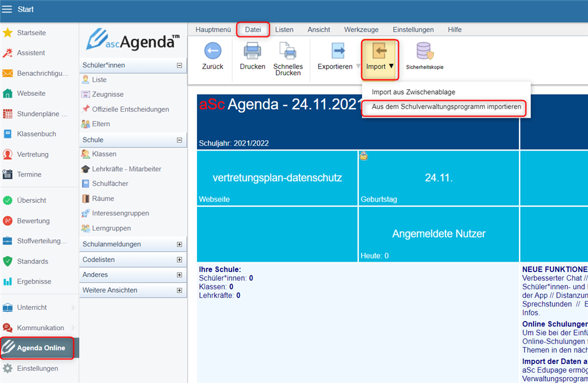Click the Sicherheitskopie database icon
588x383 pixels.
[x=425, y=51]
